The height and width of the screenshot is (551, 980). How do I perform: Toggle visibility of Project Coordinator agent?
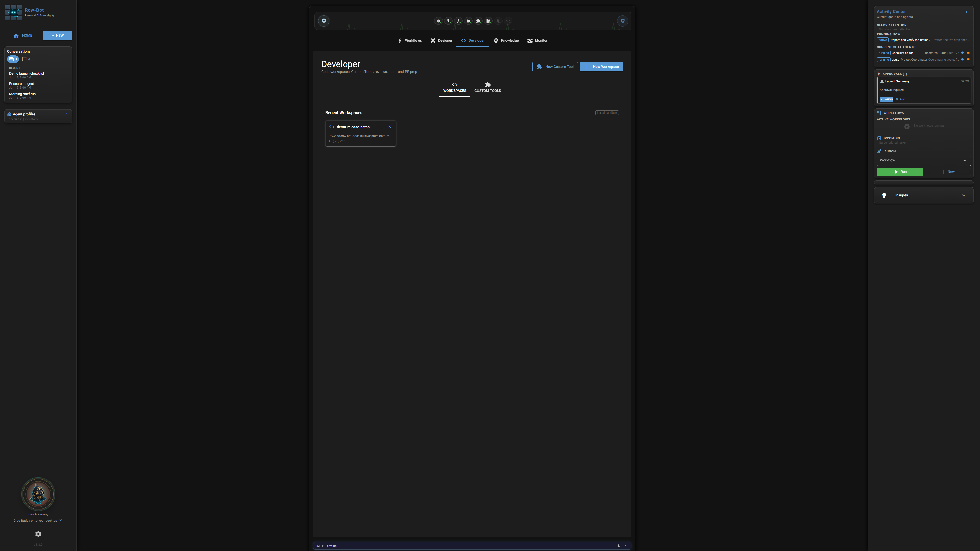962,60
